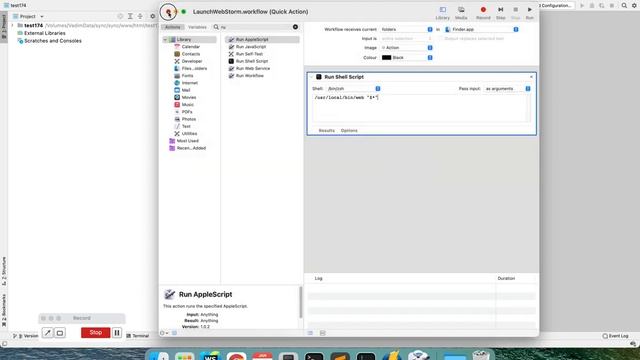This screenshot has height=360, width=640.
Task: Remove the Run Shell Script action with X
Action: coord(531,77)
